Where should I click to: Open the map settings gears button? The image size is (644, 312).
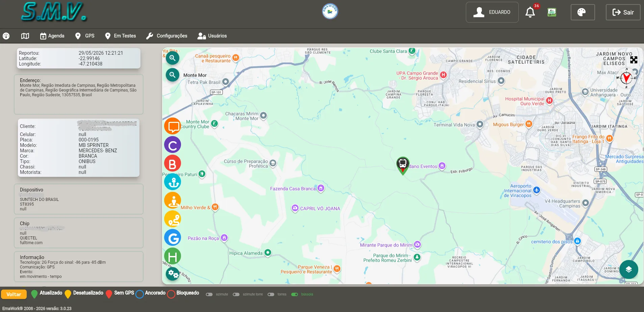coord(173,273)
